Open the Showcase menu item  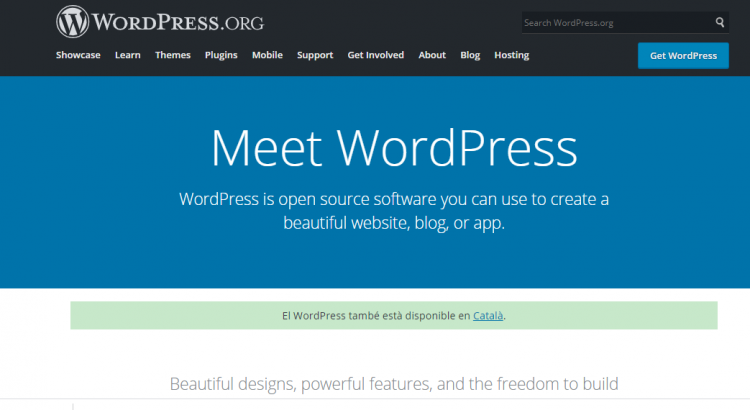tap(78, 55)
